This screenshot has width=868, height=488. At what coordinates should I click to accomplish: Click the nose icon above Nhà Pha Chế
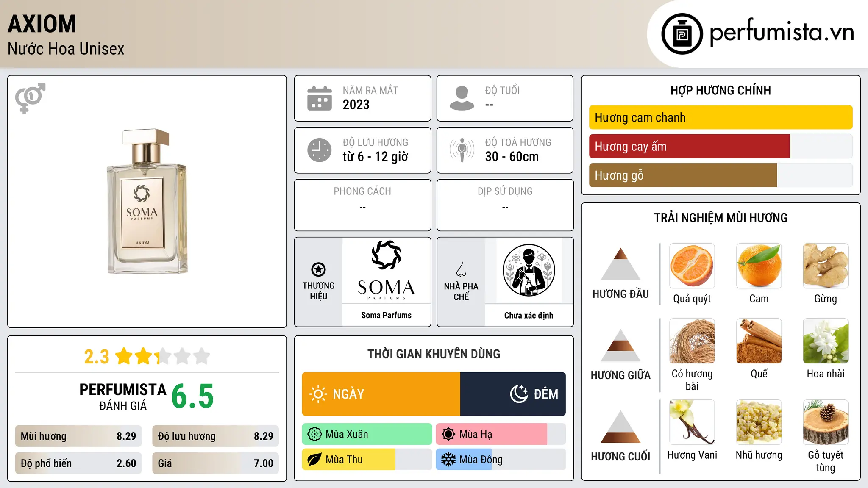click(x=461, y=269)
